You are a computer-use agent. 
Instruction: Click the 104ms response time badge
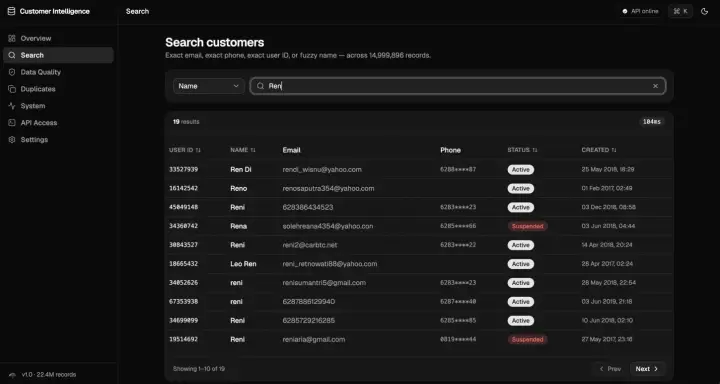tap(652, 122)
